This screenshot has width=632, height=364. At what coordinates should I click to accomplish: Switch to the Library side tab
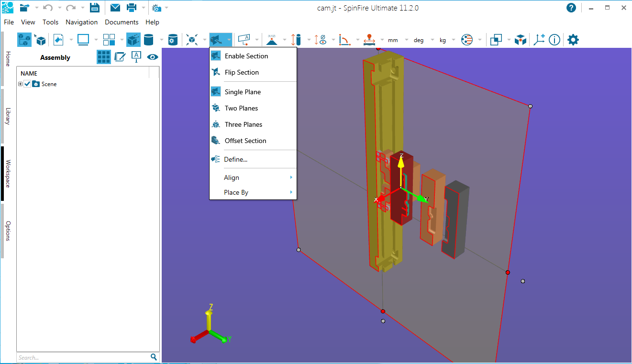click(8, 116)
